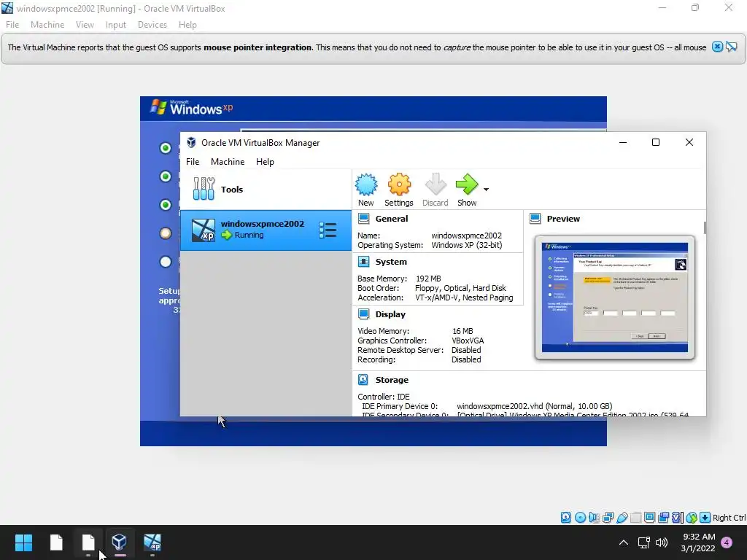Screen dimensions: 747x560
Task: Click the General section title
Action: tap(392, 219)
